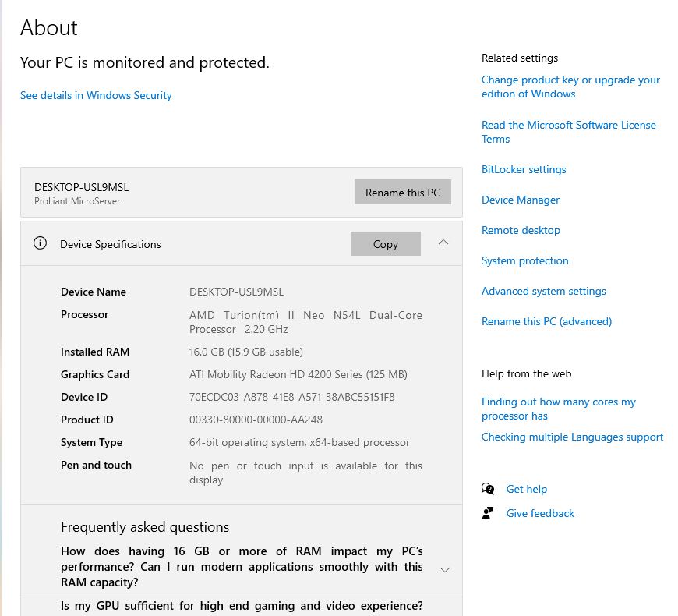The image size is (678, 616).
Task: Open Checking multiple Languages support link
Action: click(x=572, y=437)
